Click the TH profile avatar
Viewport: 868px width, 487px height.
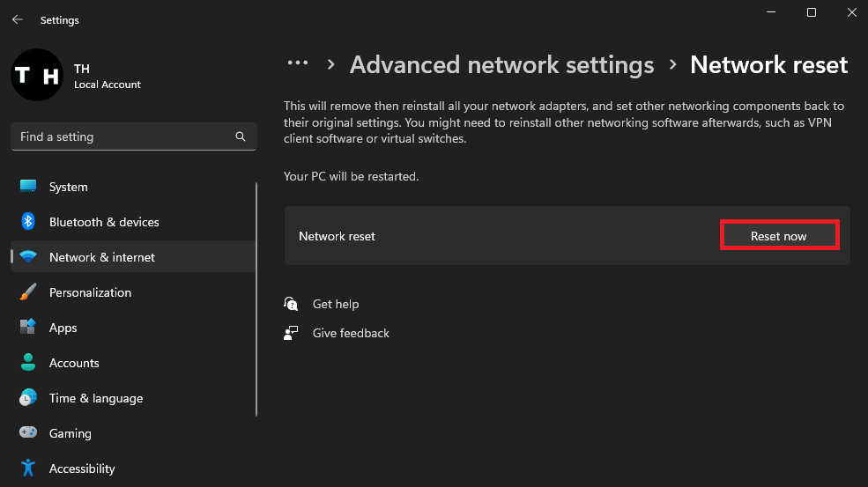coord(36,76)
